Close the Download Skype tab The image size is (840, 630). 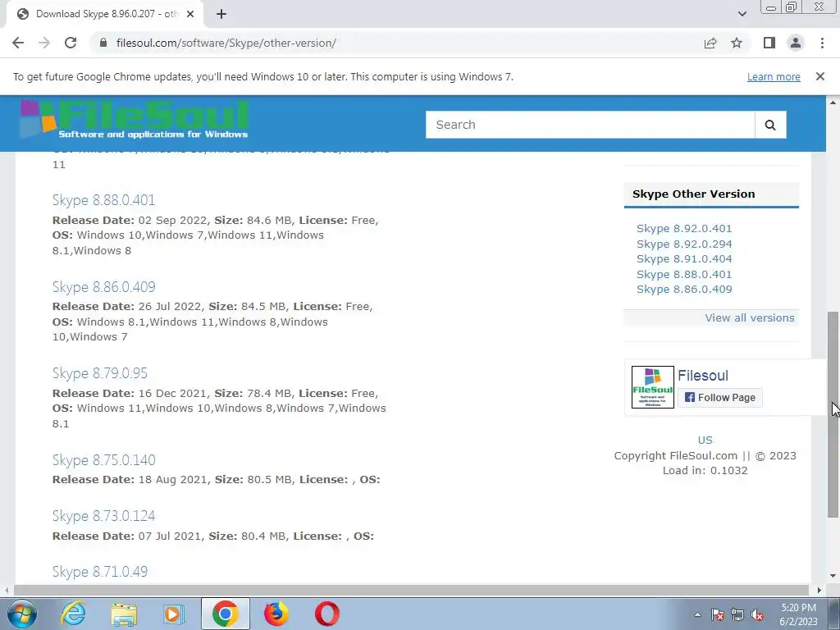190,15
